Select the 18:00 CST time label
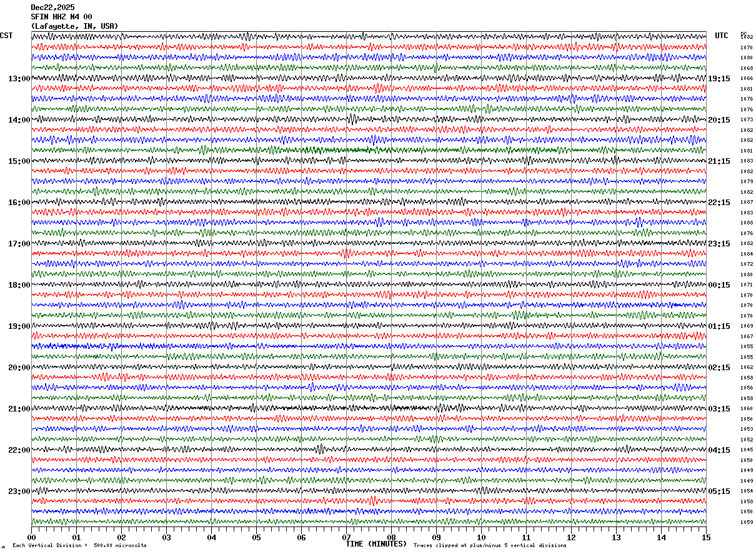 click(x=19, y=285)
